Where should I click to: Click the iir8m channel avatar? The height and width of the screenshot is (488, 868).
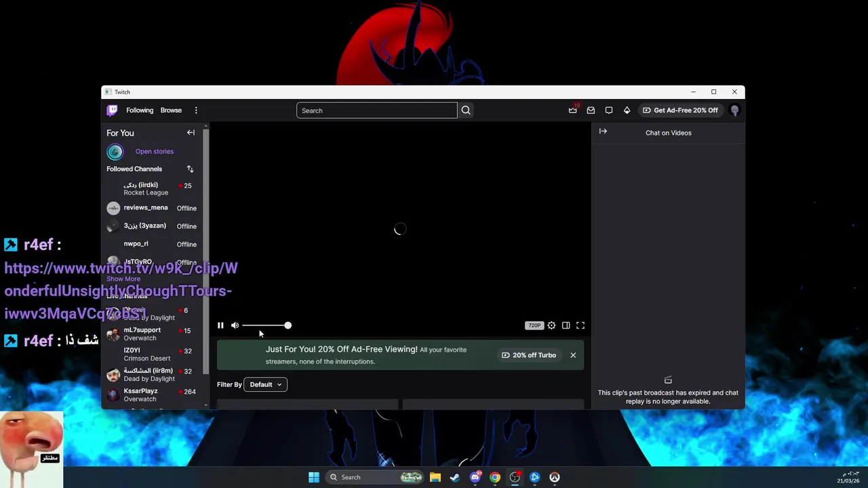coord(113,375)
